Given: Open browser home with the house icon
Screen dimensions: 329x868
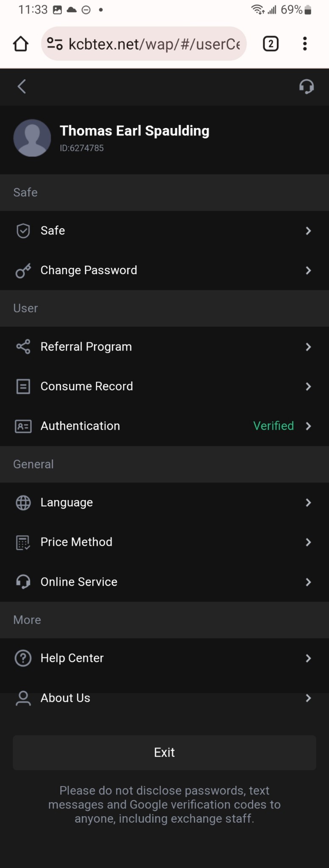Looking at the screenshot, I should [20, 44].
